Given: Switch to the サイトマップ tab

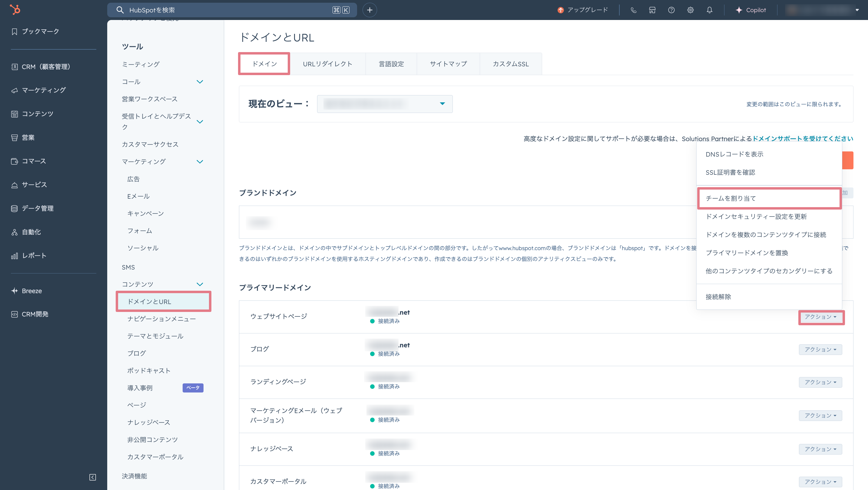Looking at the screenshot, I should [x=449, y=64].
